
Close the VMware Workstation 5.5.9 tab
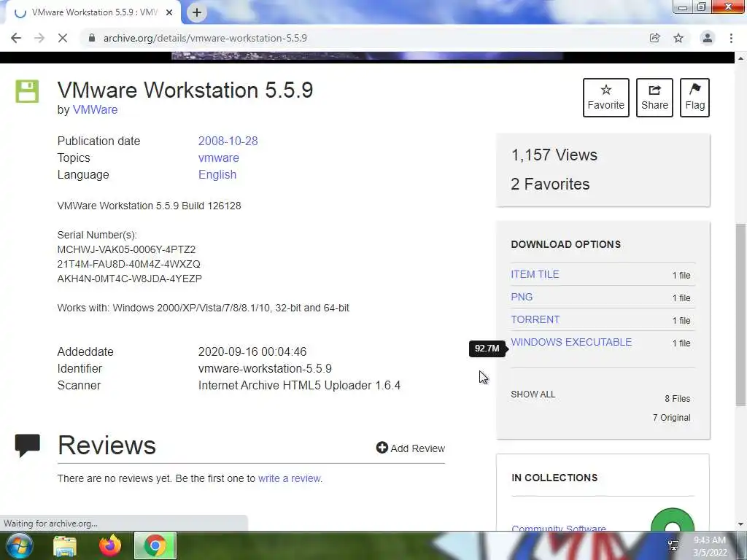[x=169, y=12]
